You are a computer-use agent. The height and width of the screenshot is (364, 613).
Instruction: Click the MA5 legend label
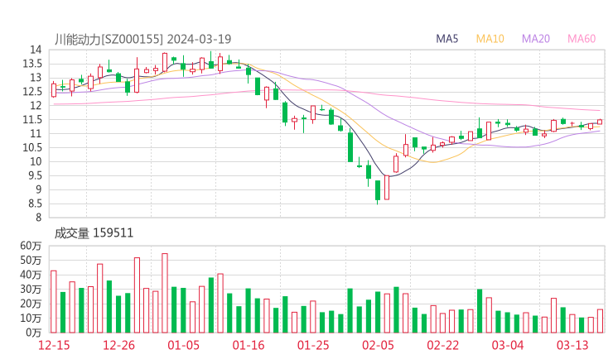tap(446, 39)
